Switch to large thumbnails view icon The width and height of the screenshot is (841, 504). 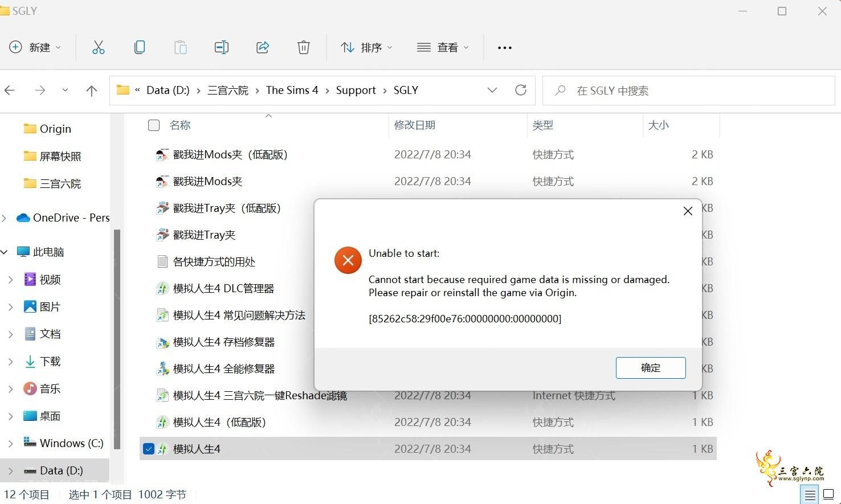coord(829,494)
